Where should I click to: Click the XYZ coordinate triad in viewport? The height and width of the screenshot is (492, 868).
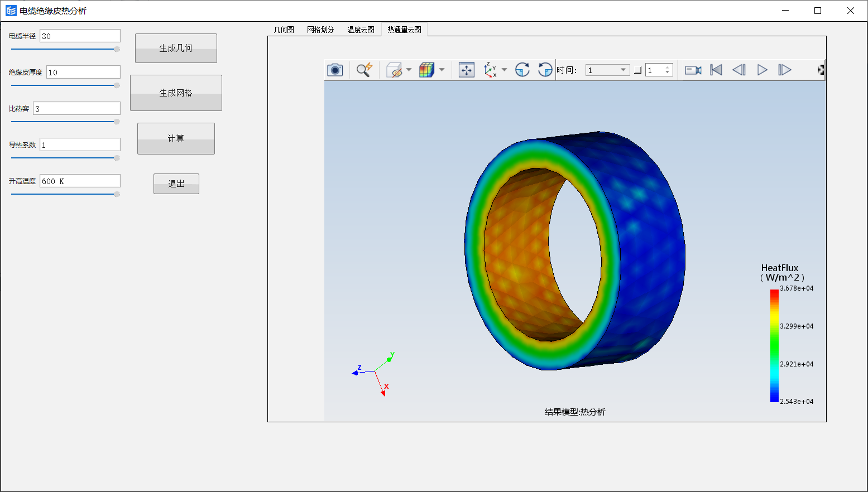point(373,373)
